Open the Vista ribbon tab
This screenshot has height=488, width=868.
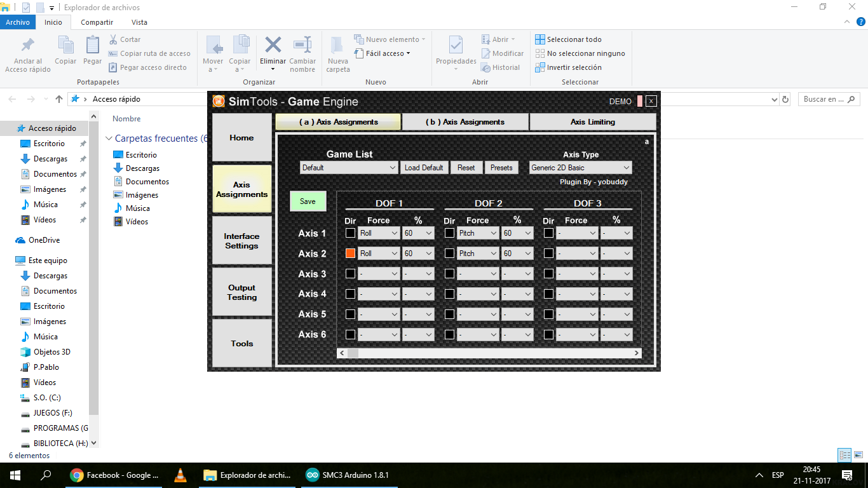click(x=139, y=22)
